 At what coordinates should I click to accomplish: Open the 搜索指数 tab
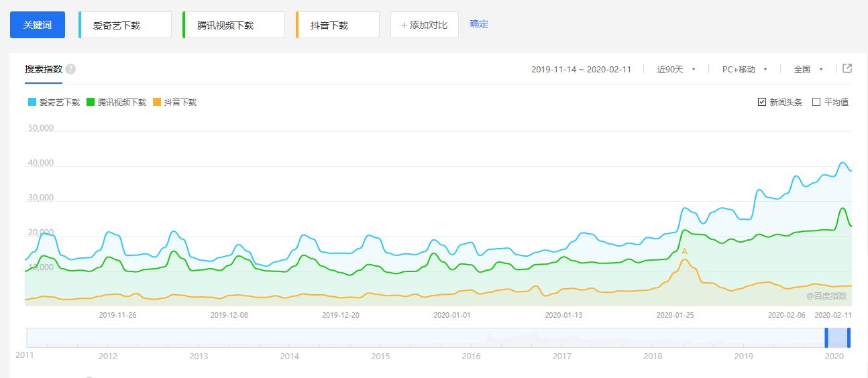[44, 69]
